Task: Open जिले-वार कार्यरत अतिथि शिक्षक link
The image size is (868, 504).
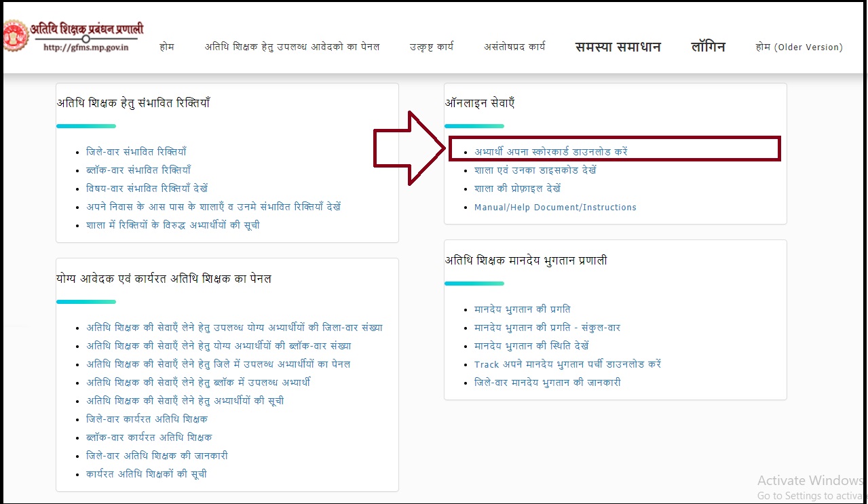Action: point(147,419)
